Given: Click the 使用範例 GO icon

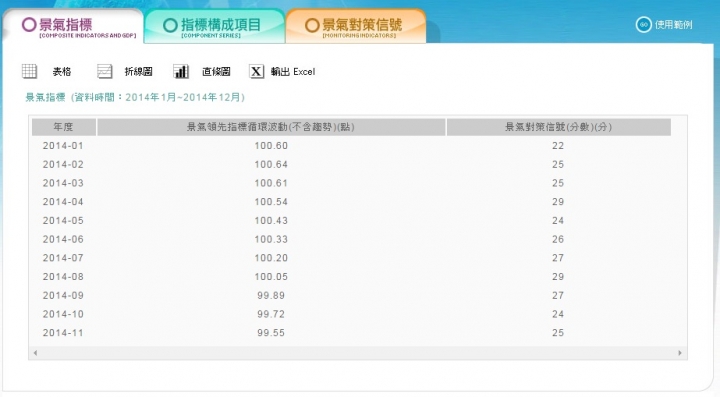Looking at the screenshot, I should (643, 25).
